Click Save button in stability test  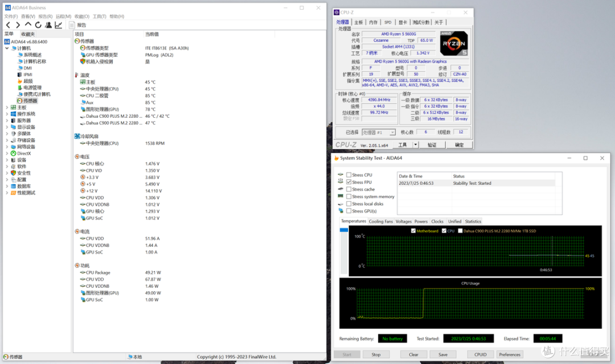coord(443,354)
